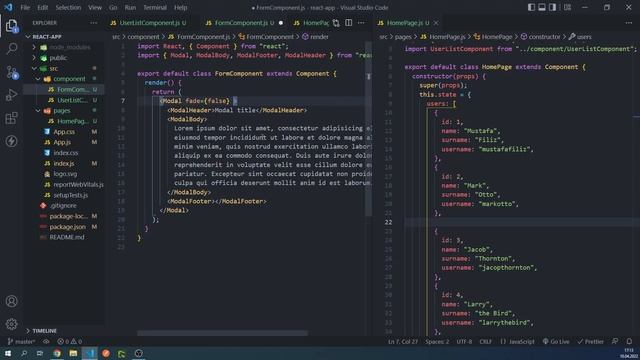Open File Explorer from the taskbar

point(73,353)
